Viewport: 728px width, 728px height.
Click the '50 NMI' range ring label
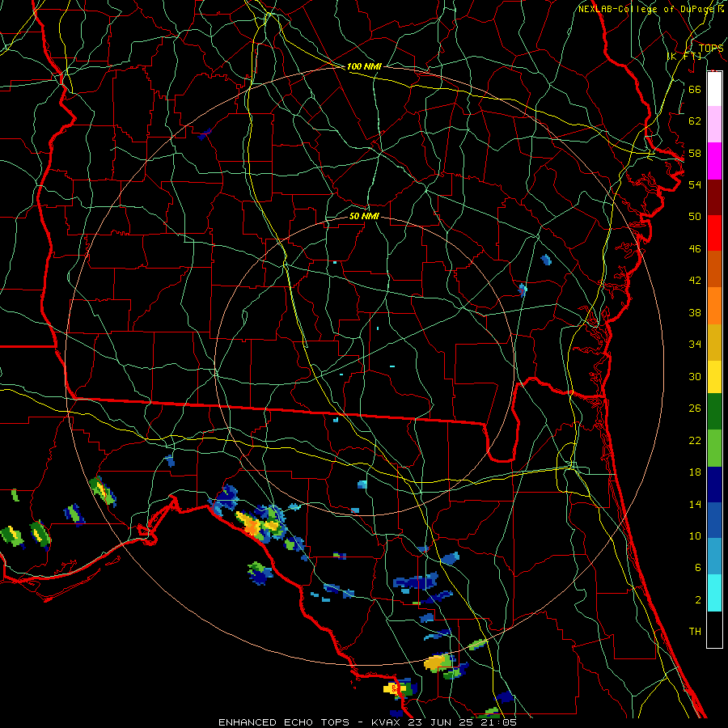pos(364,216)
